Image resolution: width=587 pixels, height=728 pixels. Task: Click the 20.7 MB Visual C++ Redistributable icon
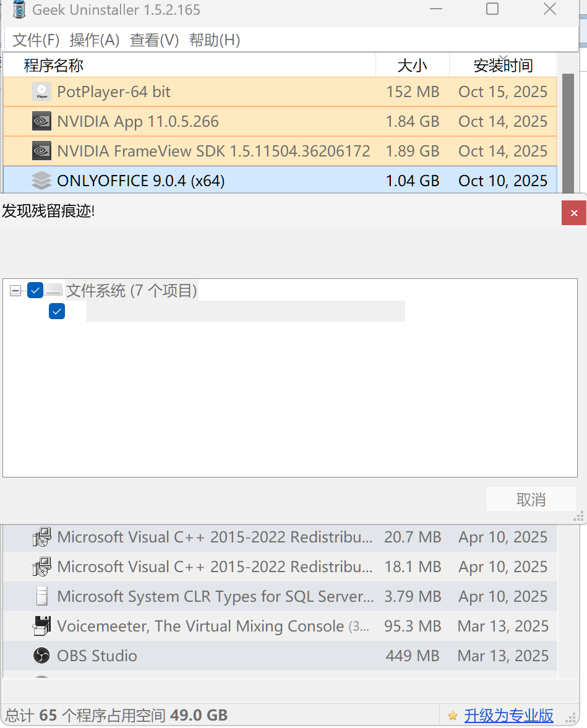point(41,537)
